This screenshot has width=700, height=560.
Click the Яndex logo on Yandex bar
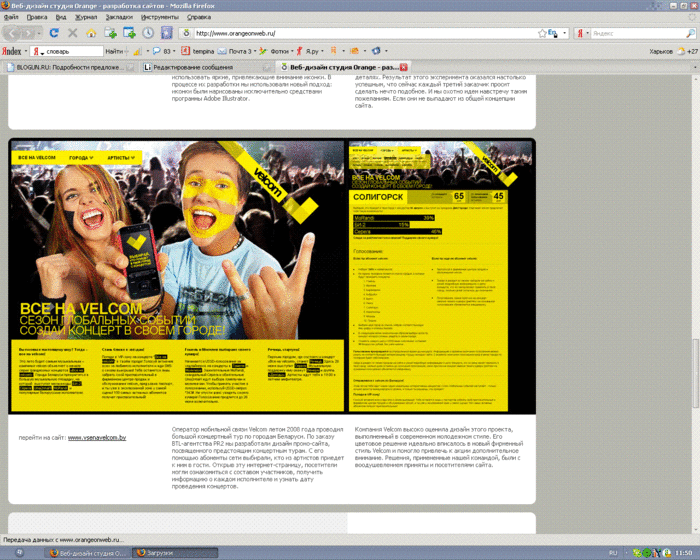click(12, 51)
